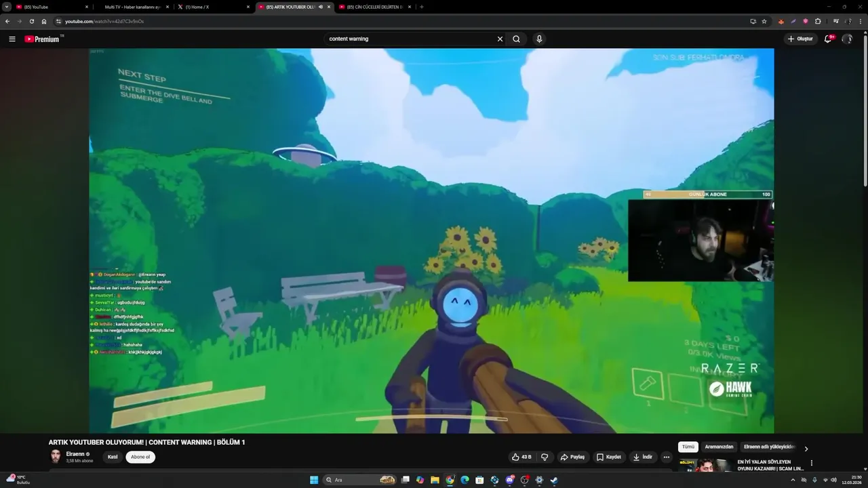This screenshot has height=488, width=868.
Task: Switch to CİN CÜCELERİ DELİRTEN tab
Action: click(x=375, y=7)
